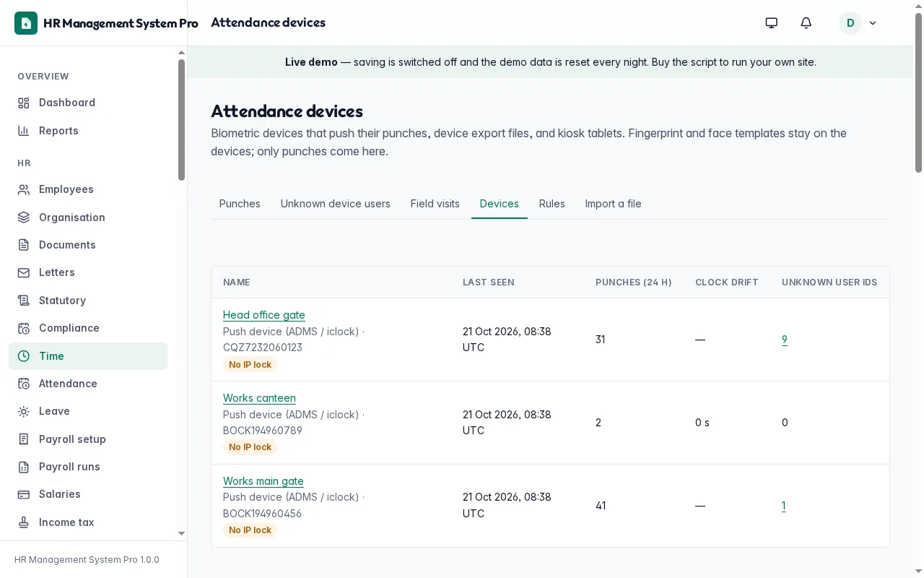
Task: Click the Salaries card icon
Action: (24, 494)
